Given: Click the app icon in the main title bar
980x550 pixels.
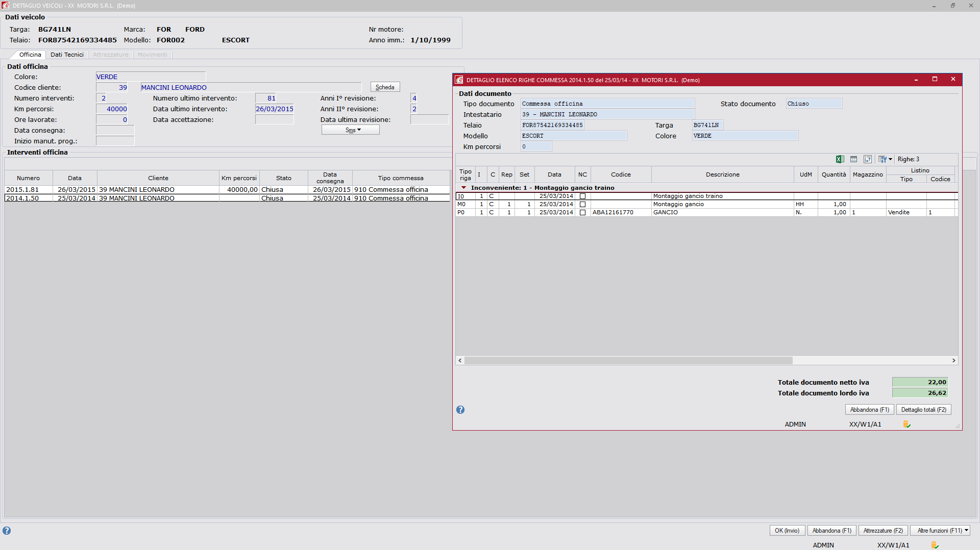Looking at the screenshot, I should [6, 5].
